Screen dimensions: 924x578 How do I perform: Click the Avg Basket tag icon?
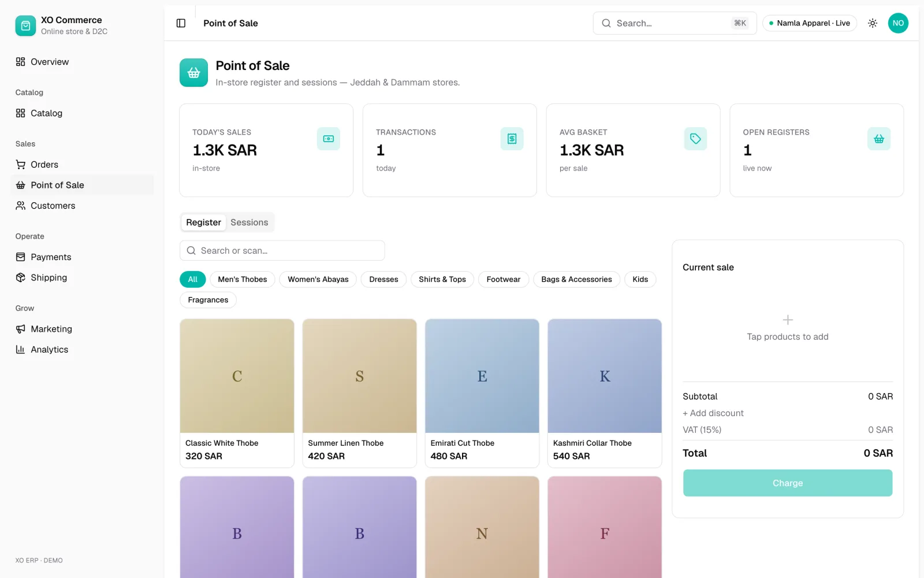coord(695,139)
